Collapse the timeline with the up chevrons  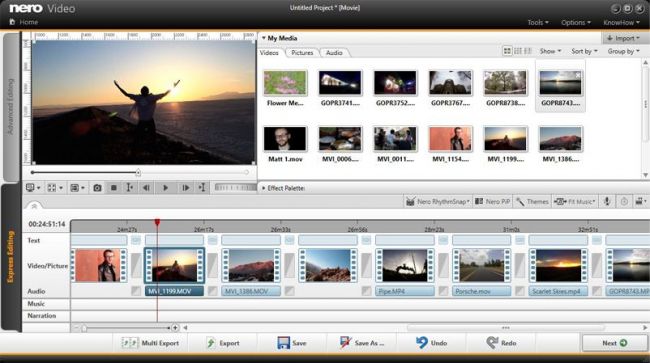[34, 206]
